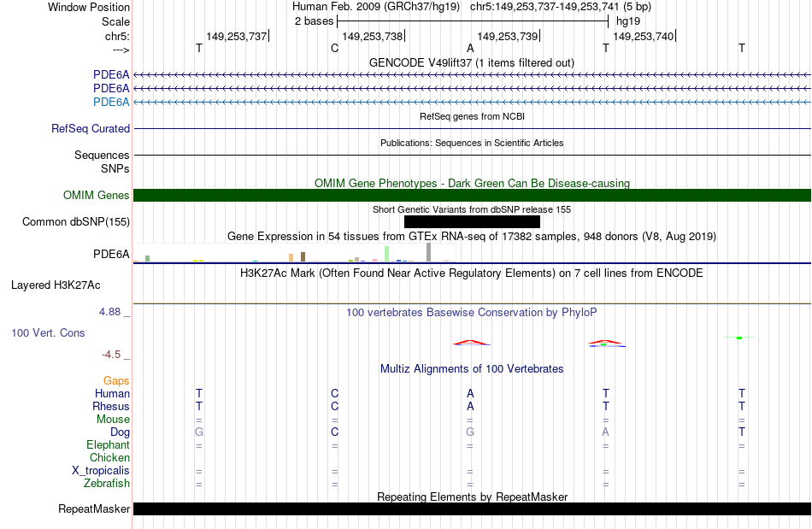This screenshot has height=529, width=812.
Task: Select the 149,253,737 base position label
Action: [236, 36]
